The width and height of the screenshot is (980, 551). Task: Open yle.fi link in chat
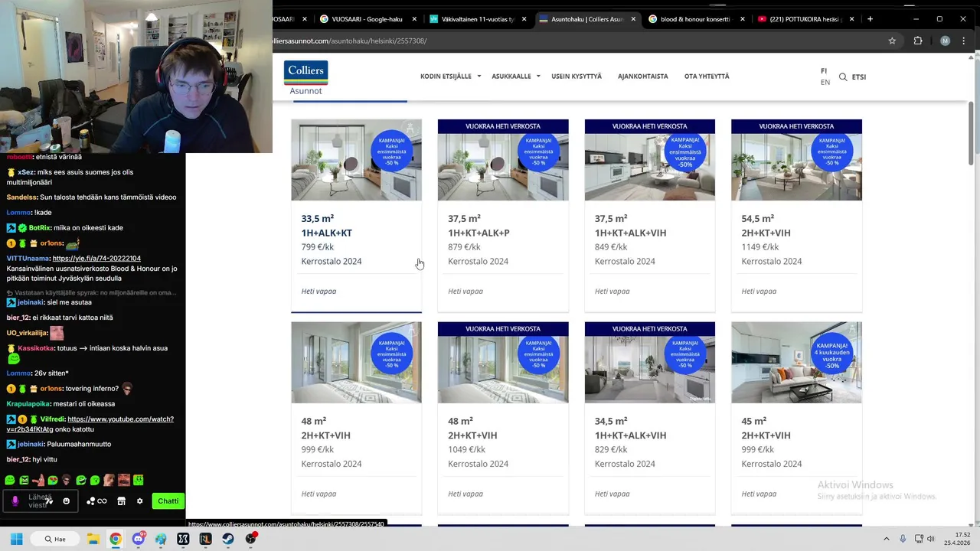(x=96, y=259)
